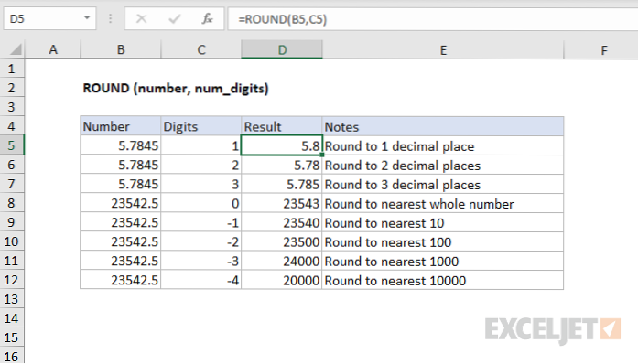The width and height of the screenshot is (638, 364).
Task: Open the Insert Function fx button
Action: (207, 18)
